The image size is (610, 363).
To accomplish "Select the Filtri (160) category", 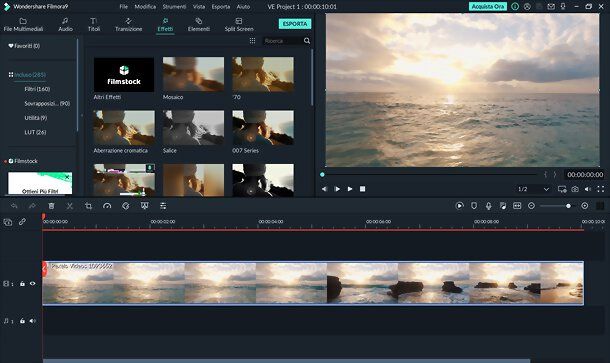I will click(37, 89).
